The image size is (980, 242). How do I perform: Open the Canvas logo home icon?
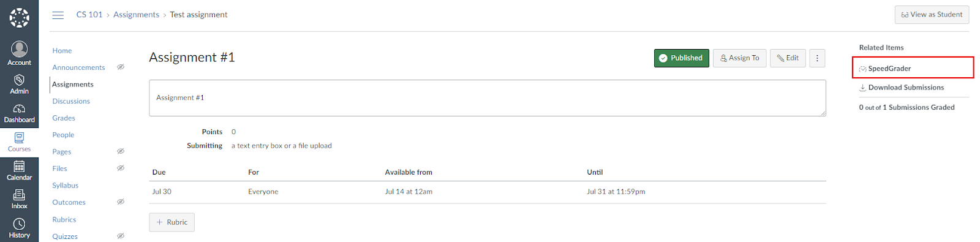[x=19, y=18]
